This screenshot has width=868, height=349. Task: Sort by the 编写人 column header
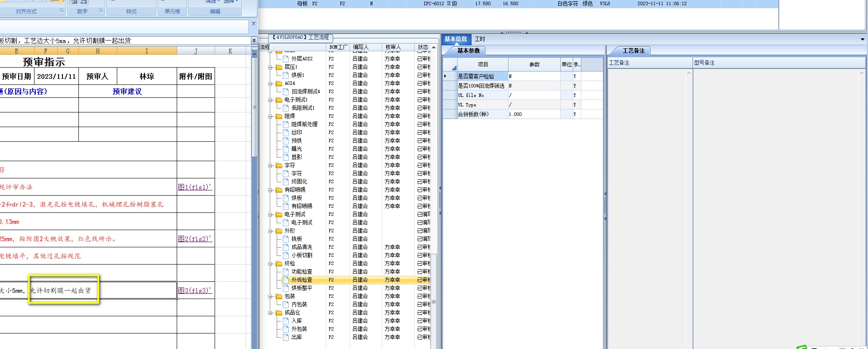pos(365,47)
